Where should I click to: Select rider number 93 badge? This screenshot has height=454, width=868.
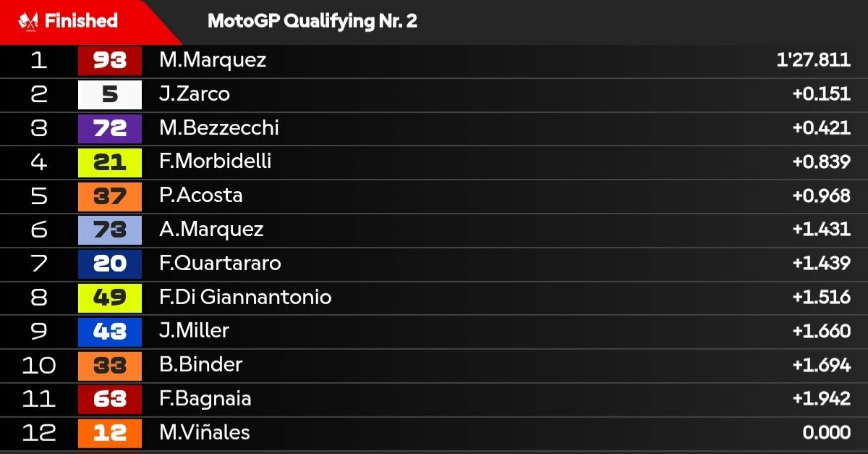click(110, 60)
